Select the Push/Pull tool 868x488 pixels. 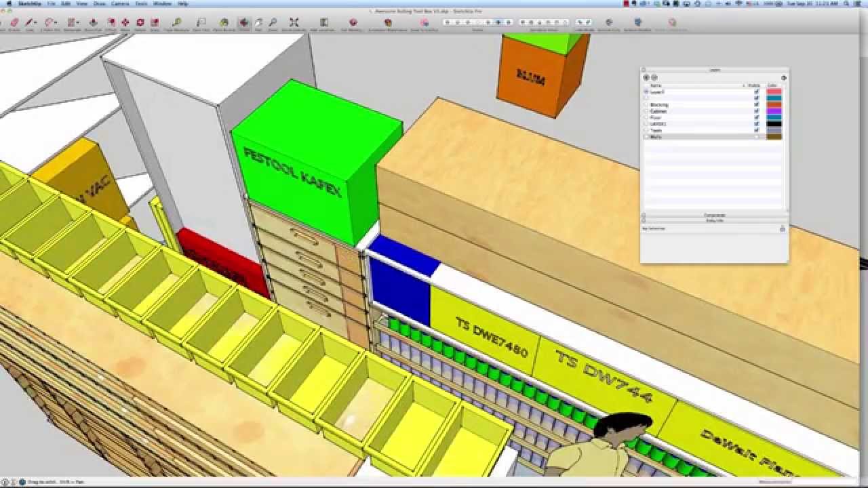click(93, 22)
